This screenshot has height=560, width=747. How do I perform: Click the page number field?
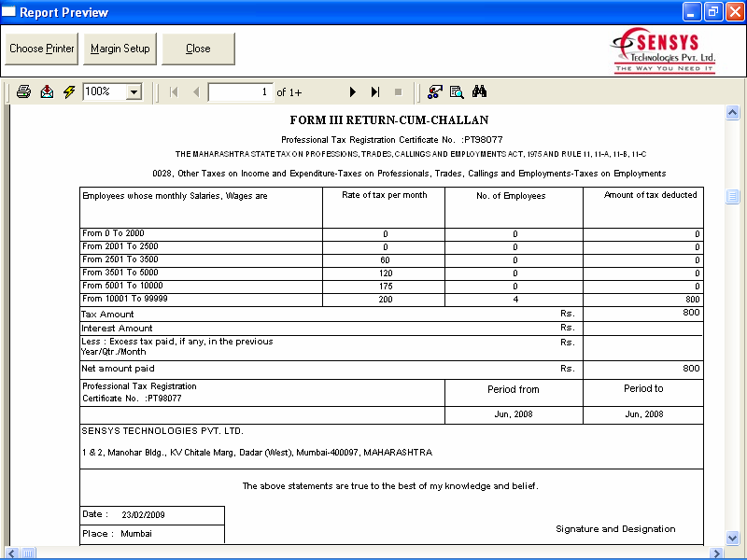241,91
